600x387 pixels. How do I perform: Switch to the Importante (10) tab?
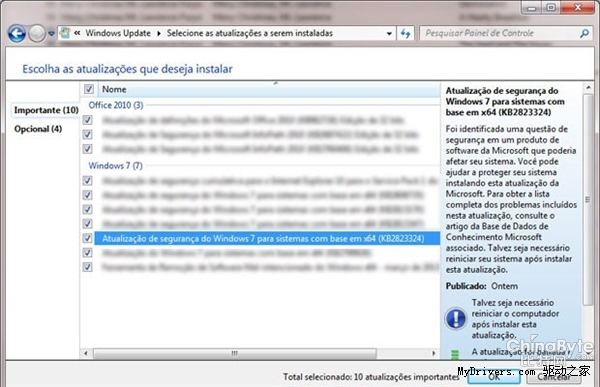pos(46,110)
